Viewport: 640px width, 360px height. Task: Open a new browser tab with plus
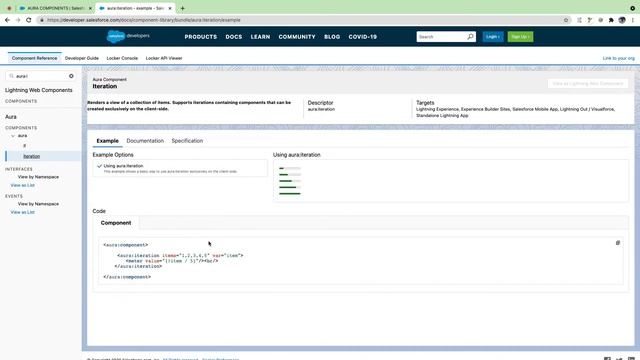182,8
